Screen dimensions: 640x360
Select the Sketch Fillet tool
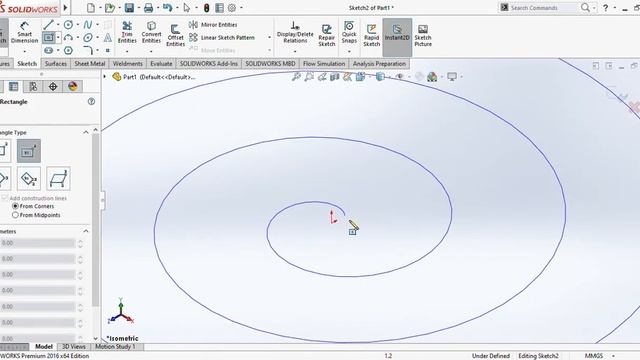click(x=88, y=51)
